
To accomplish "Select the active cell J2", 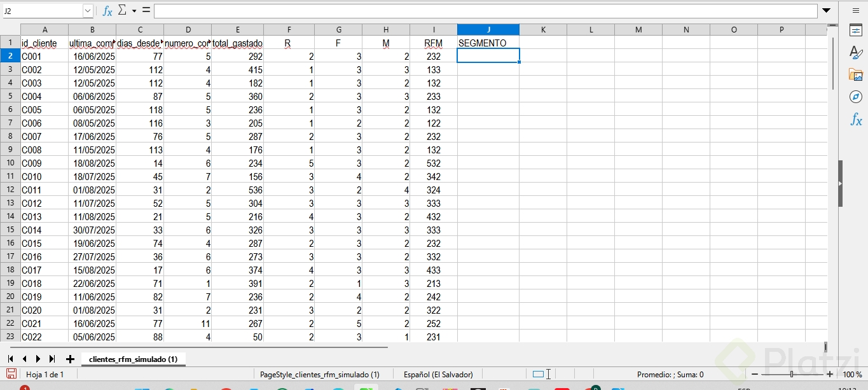I will tap(488, 56).
